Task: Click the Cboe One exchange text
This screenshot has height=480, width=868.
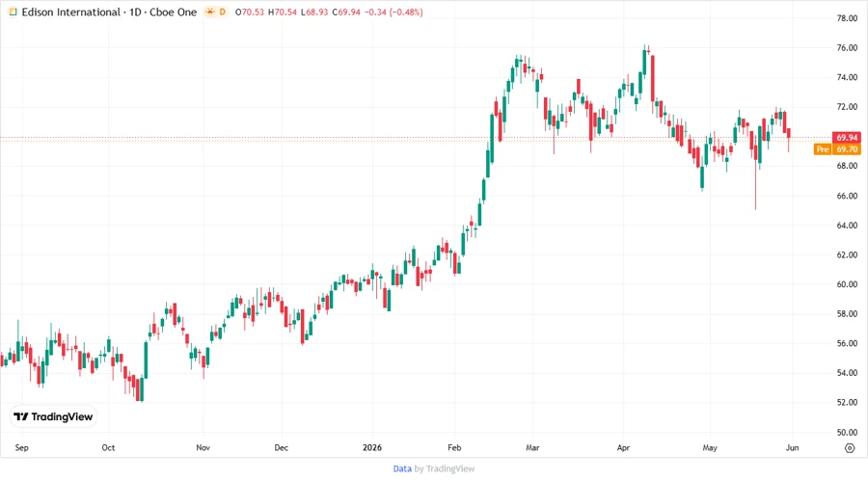Action: tap(174, 12)
